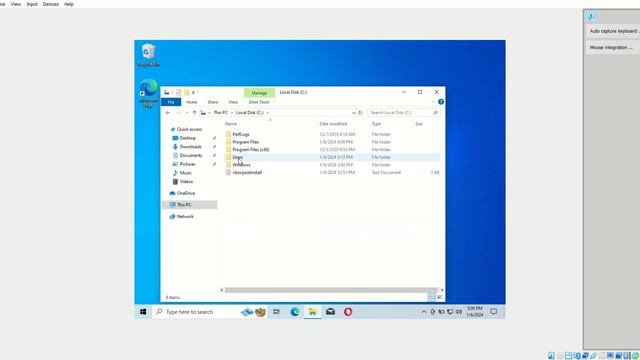Click the Auto capture keyboard notification
Viewport: 640px width, 360px height.
pyautogui.click(x=613, y=31)
